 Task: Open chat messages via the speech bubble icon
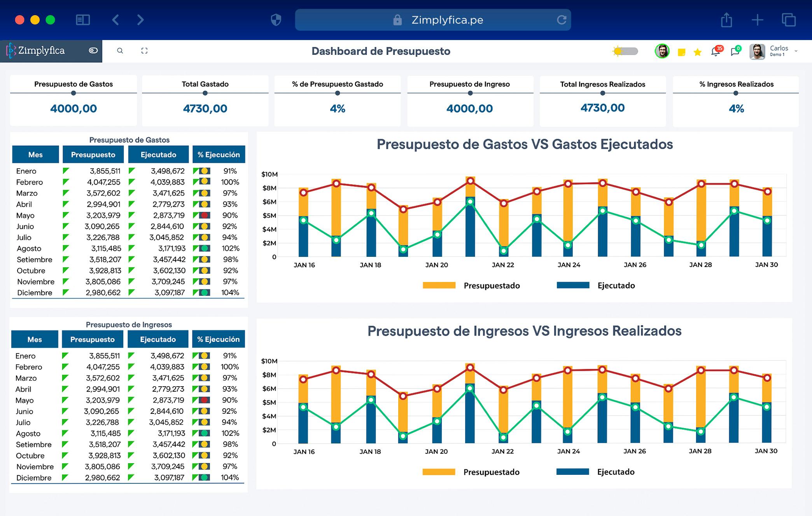(736, 51)
